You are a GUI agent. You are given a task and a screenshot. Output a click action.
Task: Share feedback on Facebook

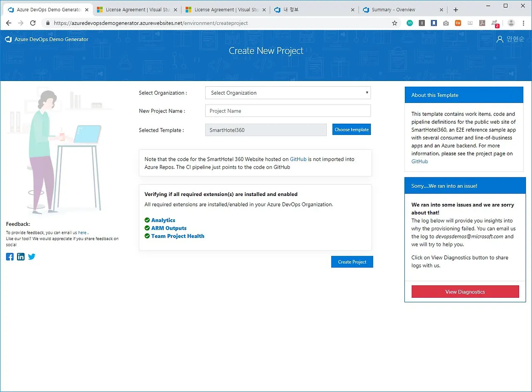10,257
